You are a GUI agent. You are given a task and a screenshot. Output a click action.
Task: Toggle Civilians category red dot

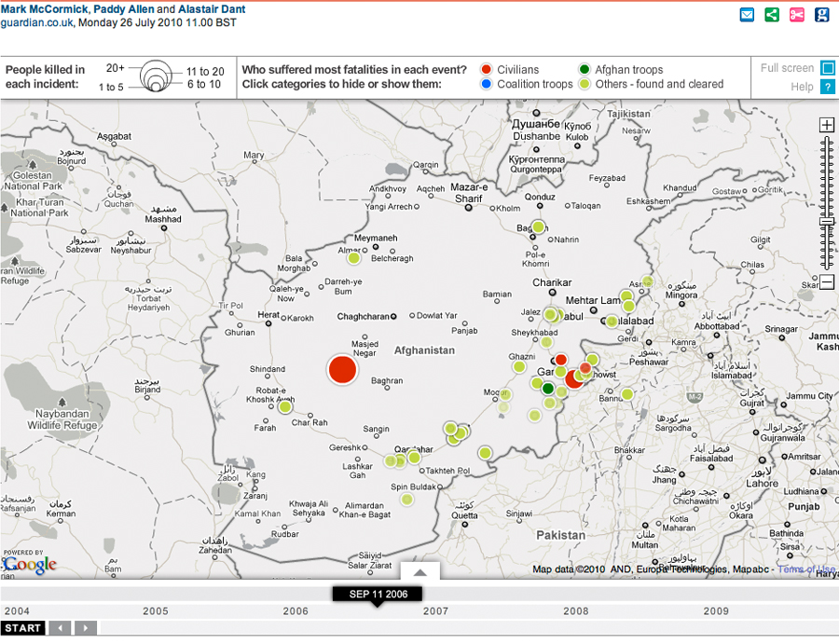(486, 70)
